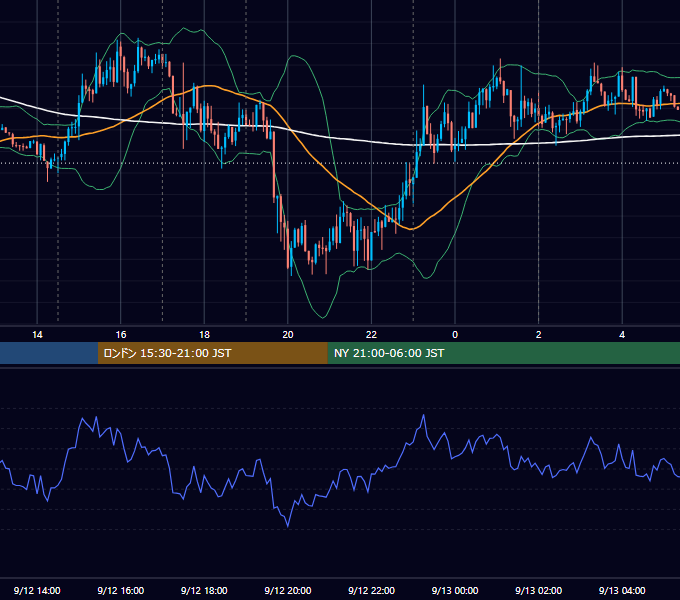This screenshot has width=680, height=600.
Task: Click the ロンドン 15:30-21:00 JST session bar
Action: click(212, 353)
